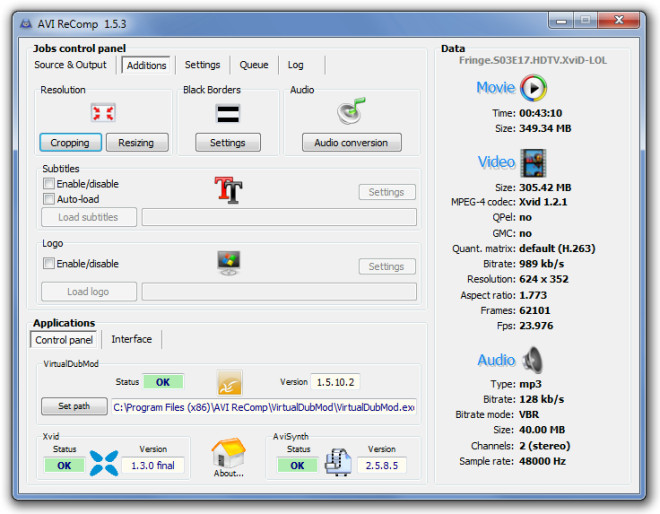Click the sample rate 48000 Hz
The height and width of the screenshot is (514, 660).
click(x=542, y=461)
